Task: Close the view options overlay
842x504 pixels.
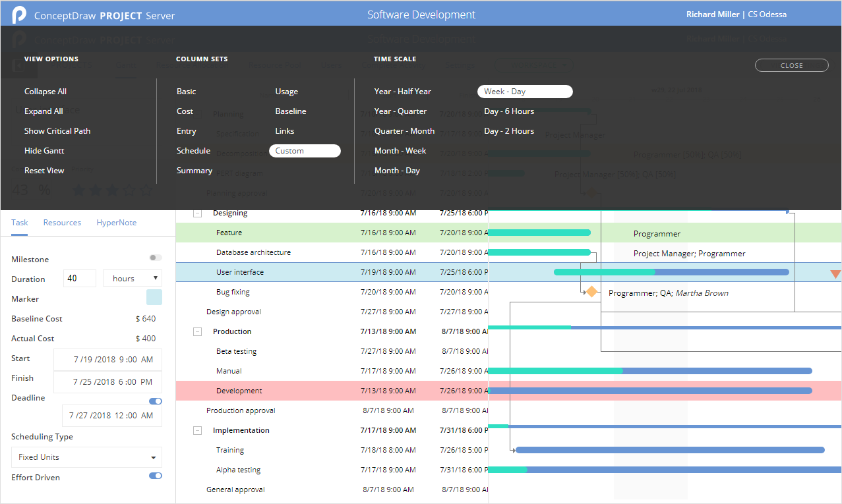Action: [791, 65]
